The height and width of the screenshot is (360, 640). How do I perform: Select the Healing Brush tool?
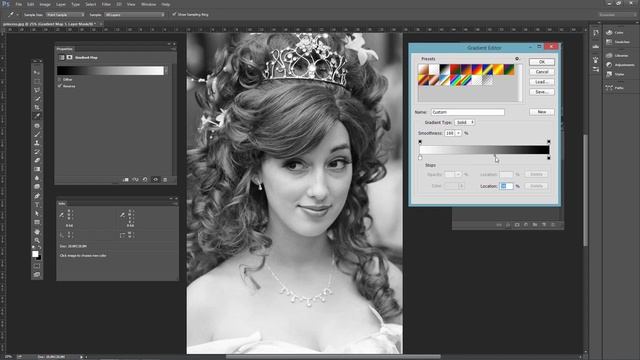coord(37,126)
